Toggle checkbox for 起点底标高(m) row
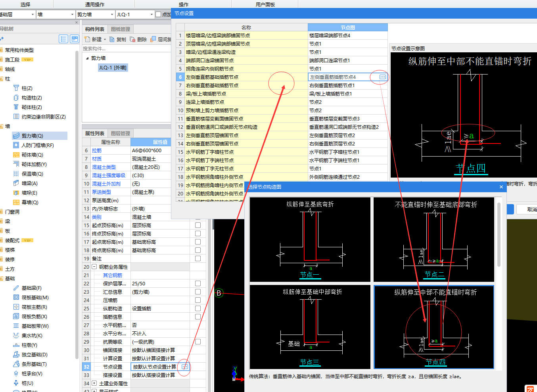 click(x=198, y=242)
